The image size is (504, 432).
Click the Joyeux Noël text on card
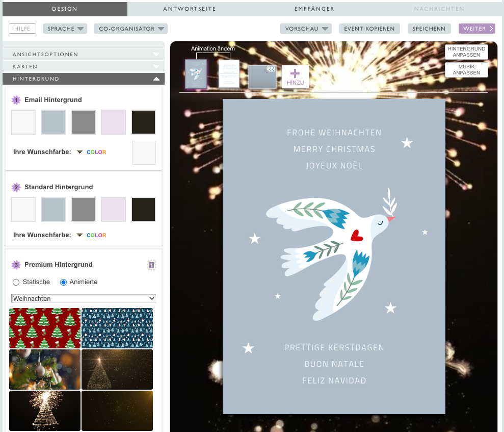click(x=334, y=166)
